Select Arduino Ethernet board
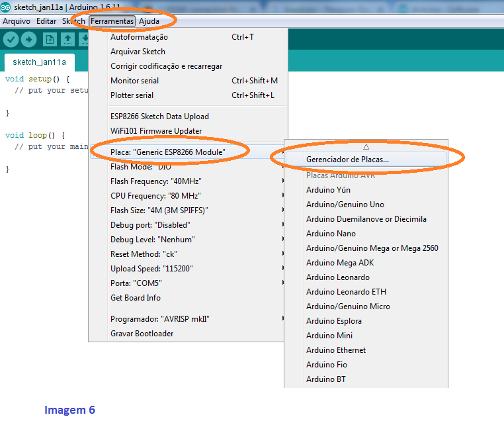 (366, 350)
